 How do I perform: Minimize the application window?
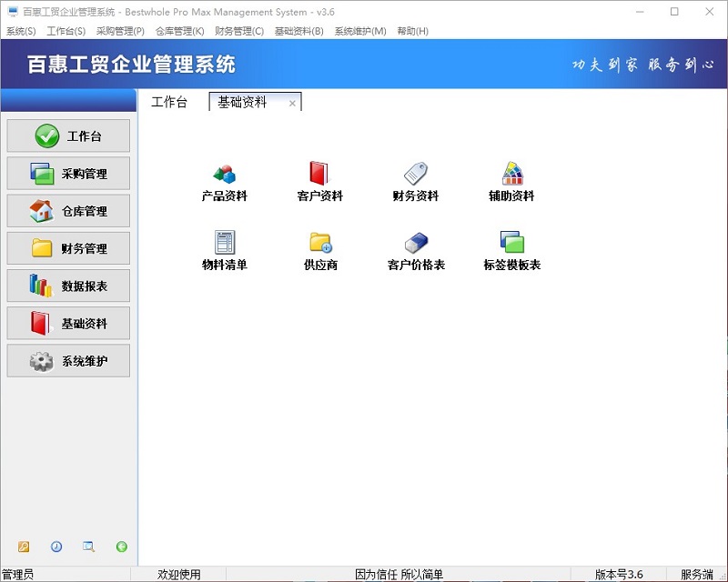[640, 12]
